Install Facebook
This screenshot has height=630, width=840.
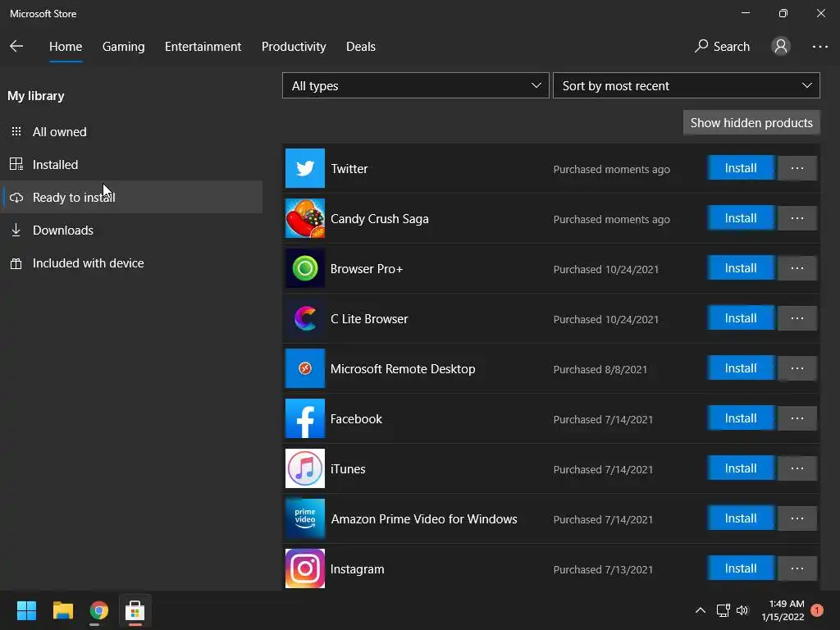pos(741,418)
